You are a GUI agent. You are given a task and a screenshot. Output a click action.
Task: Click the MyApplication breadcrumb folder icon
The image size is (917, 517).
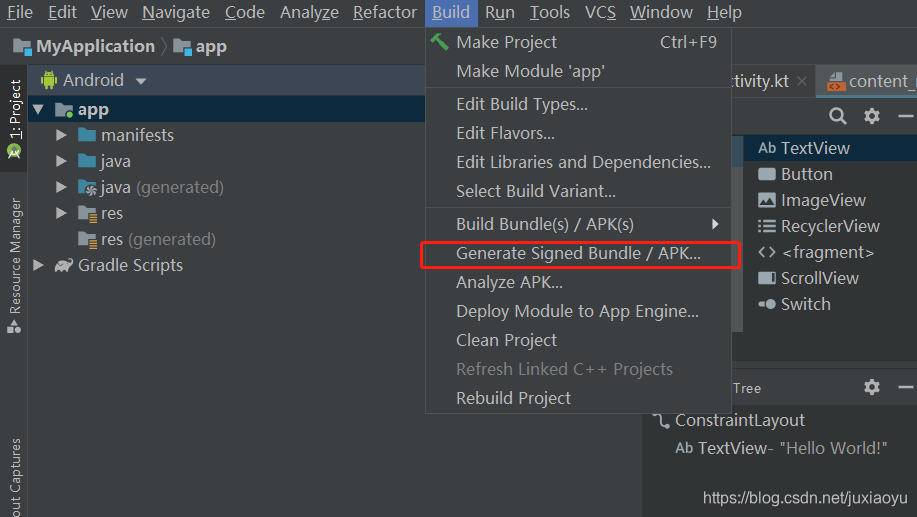coord(22,47)
